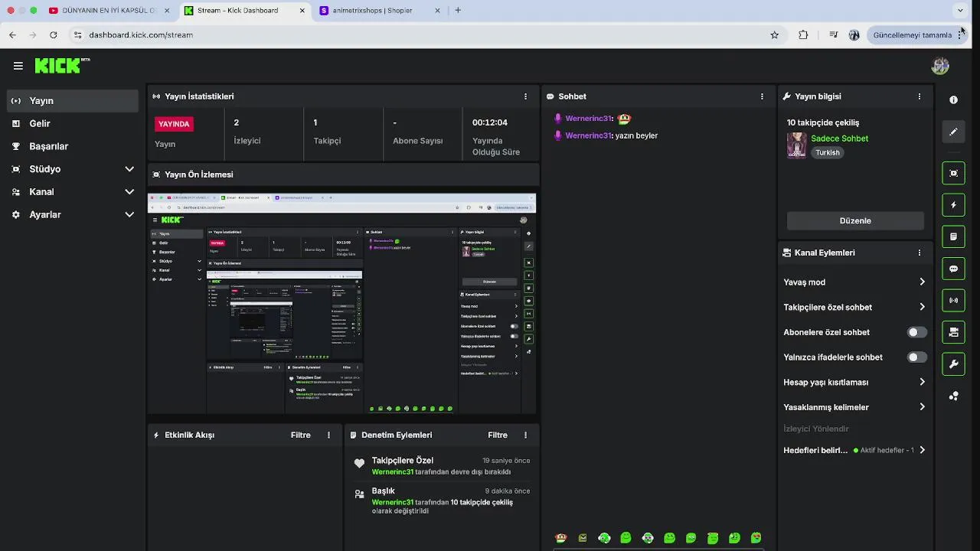This screenshot has width=980, height=551.
Task: Open Hesap yaşı kısıtlaması settings arrow
Action: pos(922,382)
